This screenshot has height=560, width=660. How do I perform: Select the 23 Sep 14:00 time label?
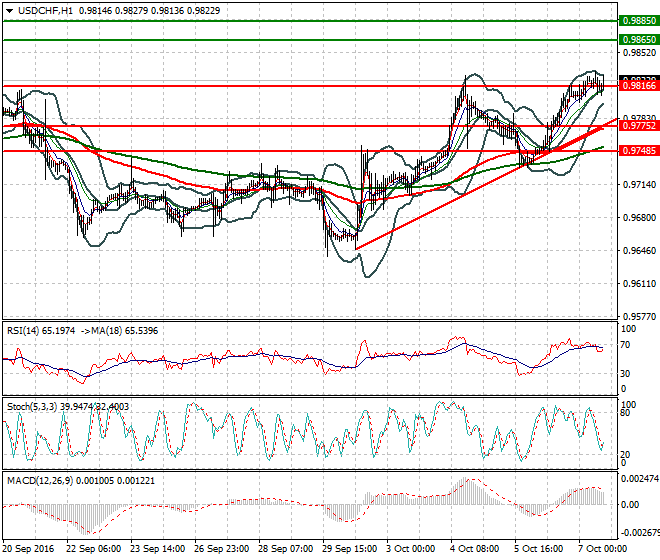[x=157, y=549]
